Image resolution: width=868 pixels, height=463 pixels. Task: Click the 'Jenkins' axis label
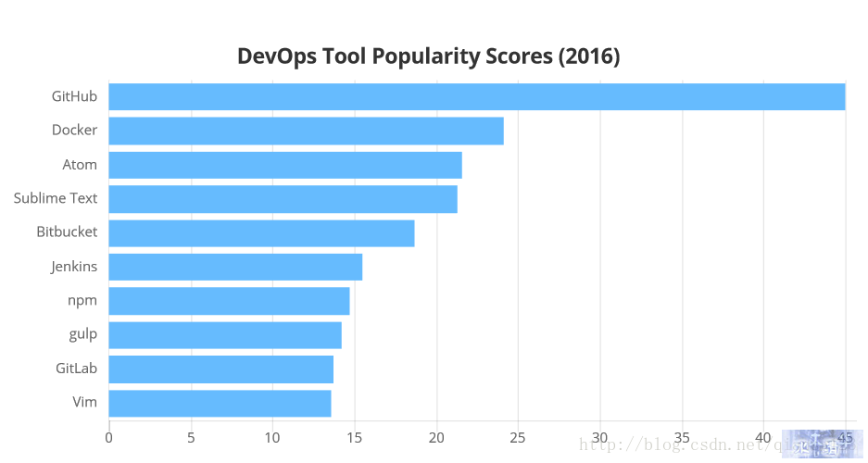pos(74,267)
